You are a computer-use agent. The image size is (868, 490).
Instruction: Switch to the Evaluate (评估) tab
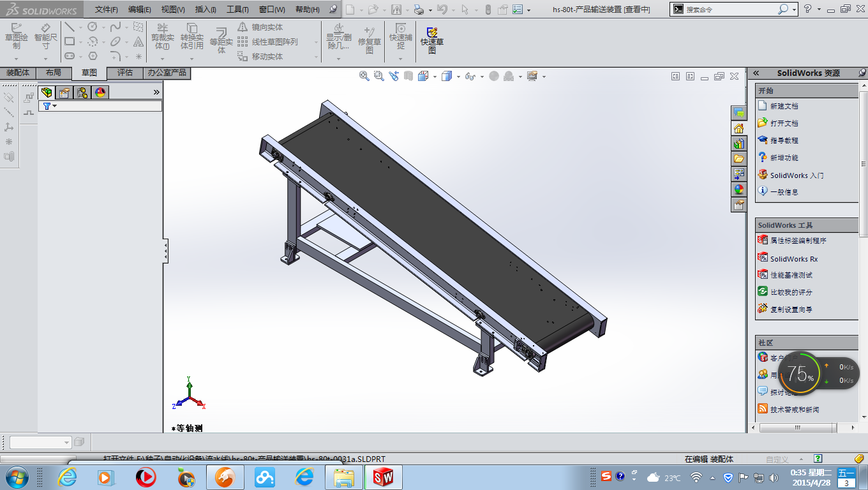[125, 73]
